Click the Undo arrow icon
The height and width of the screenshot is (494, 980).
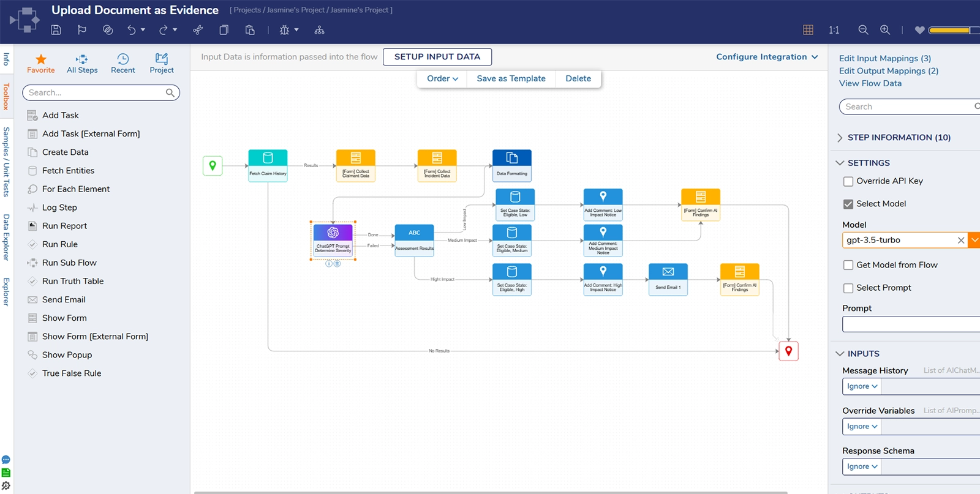pyautogui.click(x=131, y=30)
